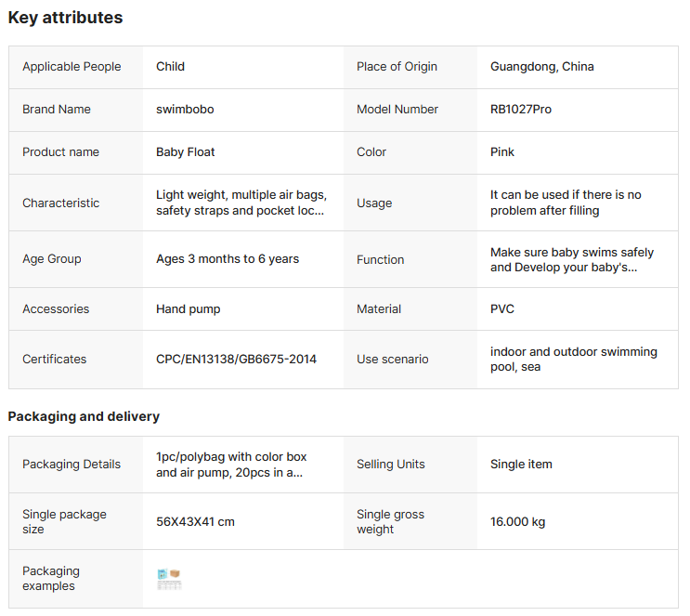Click the Applicable People label cell

click(x=72, y=66)
